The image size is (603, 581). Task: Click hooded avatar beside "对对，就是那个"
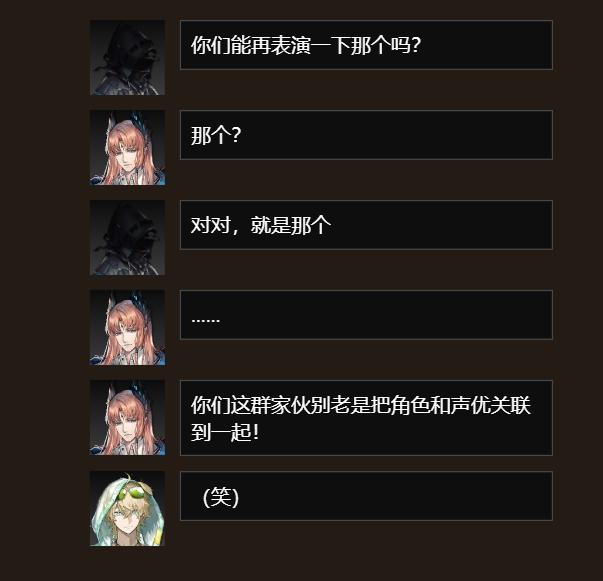(127, 238)
